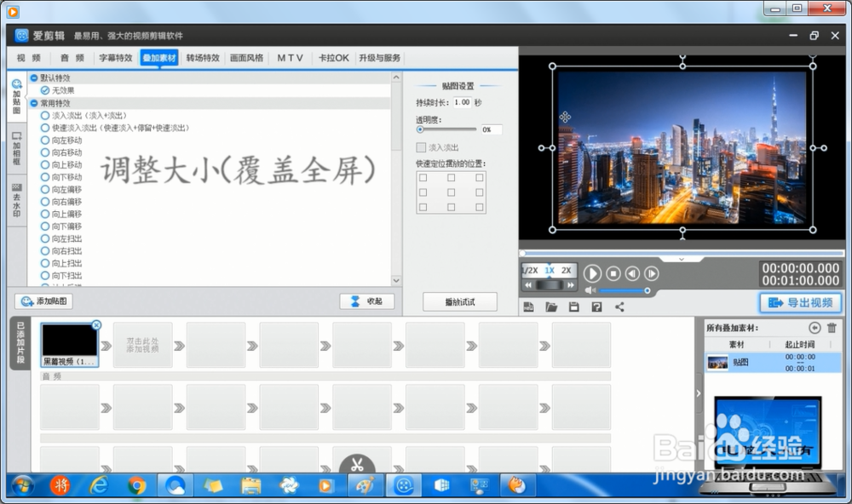The image size is (852, 504).
Task: Select the 黑幕视频 clip thumbnail
Action: click(70, 345)
